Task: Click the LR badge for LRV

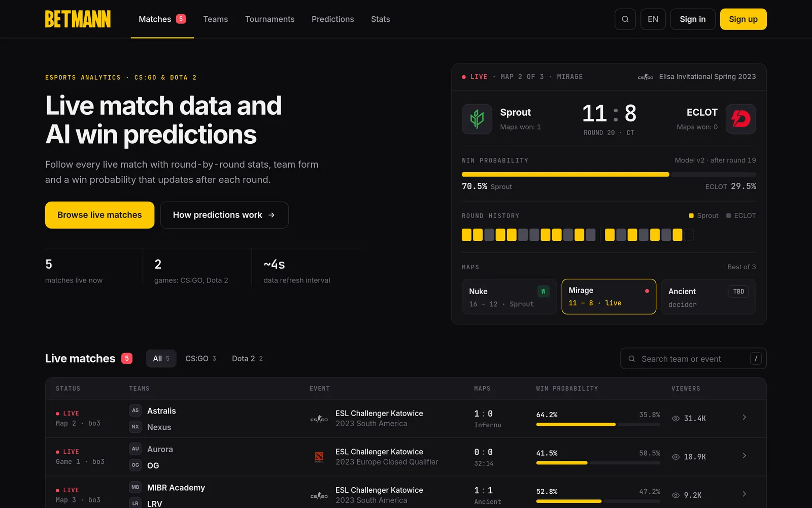Action: [x=135, y=503]
